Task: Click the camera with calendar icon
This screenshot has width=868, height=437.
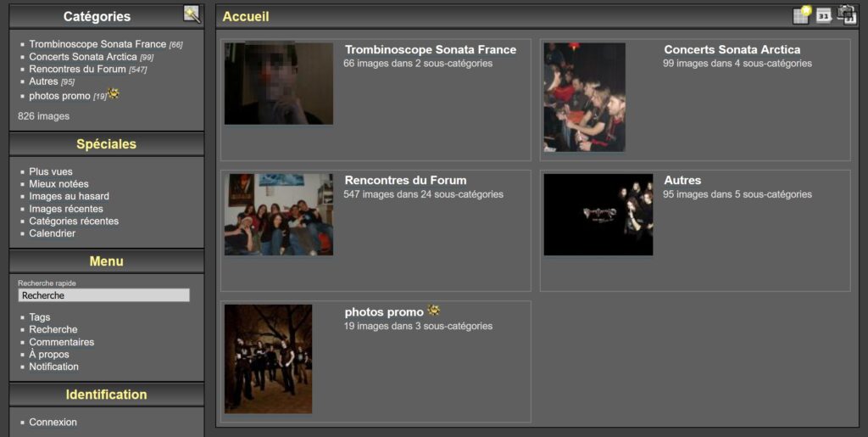Action: tap(847, 15)
